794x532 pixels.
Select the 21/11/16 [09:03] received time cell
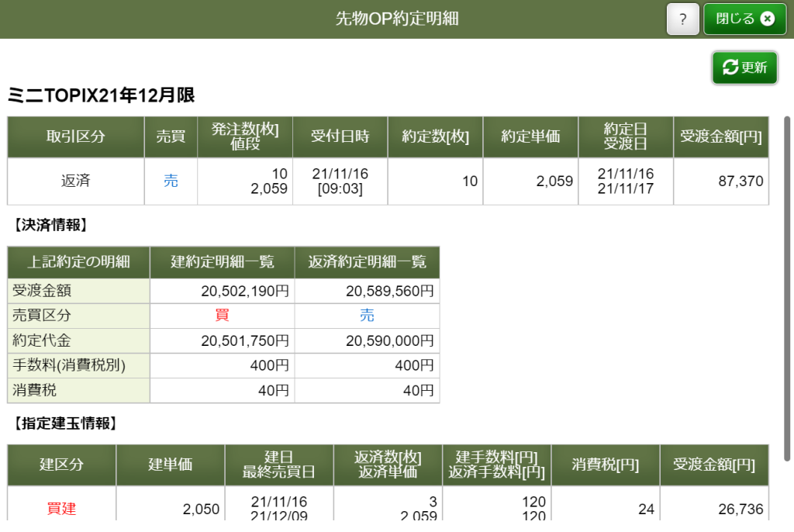pyautogui.click(x=340, y=181)
